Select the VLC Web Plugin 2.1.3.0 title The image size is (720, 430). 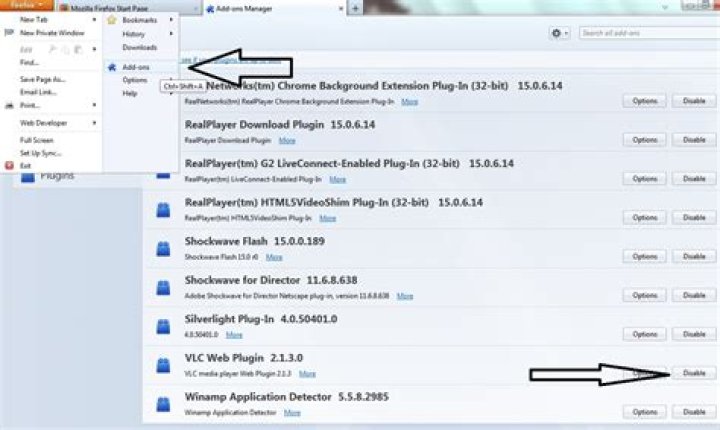click(243, 358)
